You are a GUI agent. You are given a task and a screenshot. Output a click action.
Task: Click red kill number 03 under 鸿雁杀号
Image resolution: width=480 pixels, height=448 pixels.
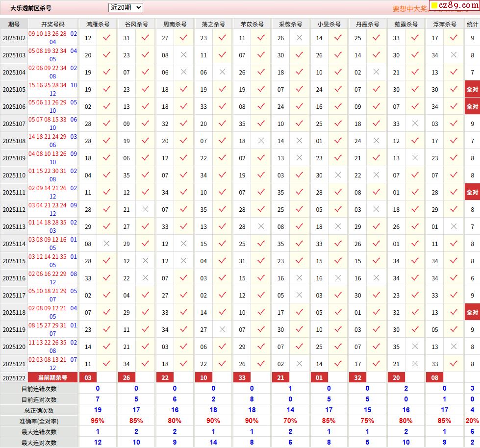click(x=88, y=377)
